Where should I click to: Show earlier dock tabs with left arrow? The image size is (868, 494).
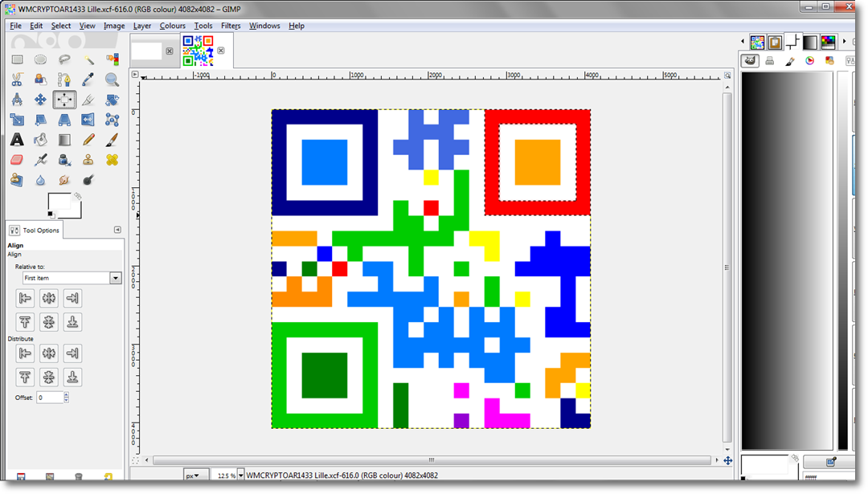click(743, 42)
